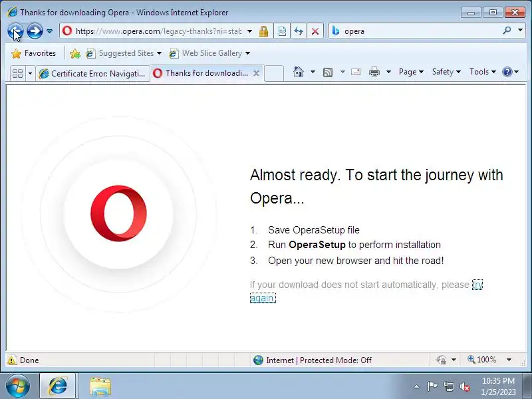Select the URL address bar field
The height and width of the screenshot is (399, 532).
tap(158, 31)
